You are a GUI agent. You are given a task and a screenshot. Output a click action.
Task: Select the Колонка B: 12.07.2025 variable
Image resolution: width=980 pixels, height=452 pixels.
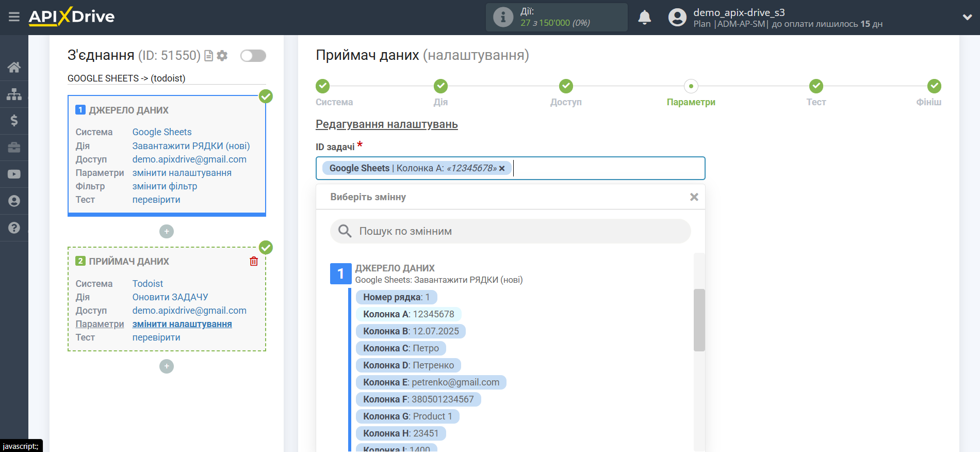pos(411,331)
